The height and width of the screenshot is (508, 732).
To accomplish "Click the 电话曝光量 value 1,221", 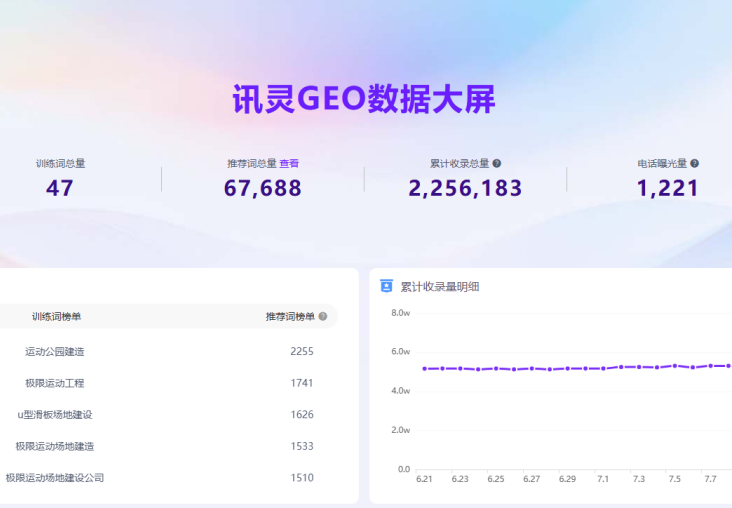I will [x=668, y=188].
